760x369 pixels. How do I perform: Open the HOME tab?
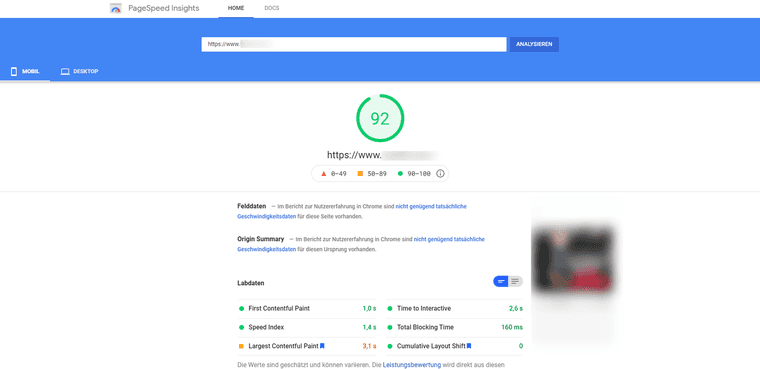click(236, 9)
